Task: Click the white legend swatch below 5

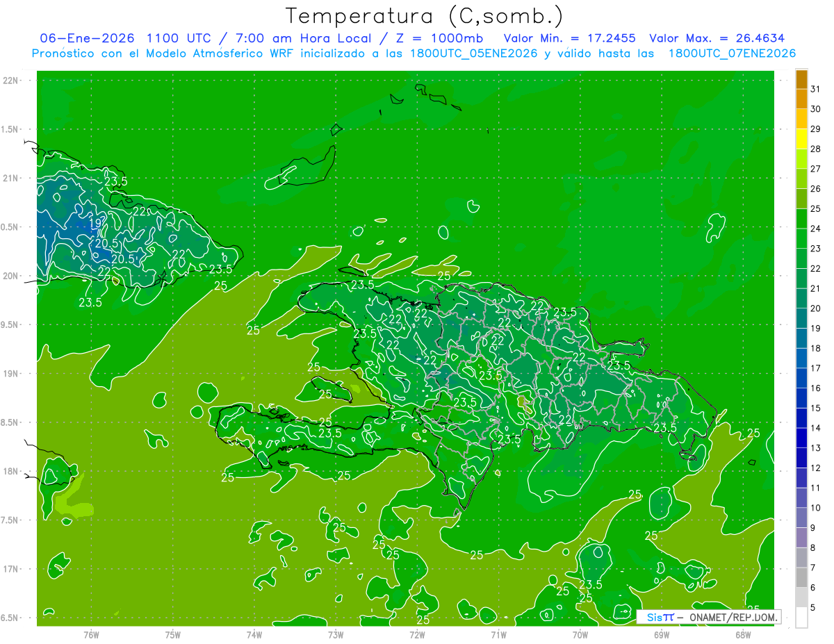Action: [801, 618]
